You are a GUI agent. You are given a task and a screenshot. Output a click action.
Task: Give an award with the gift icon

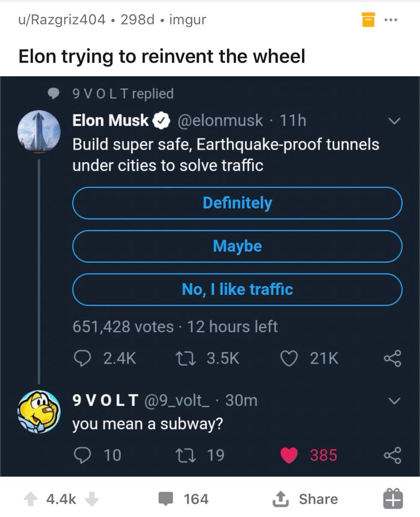click(x=392, y=499)
